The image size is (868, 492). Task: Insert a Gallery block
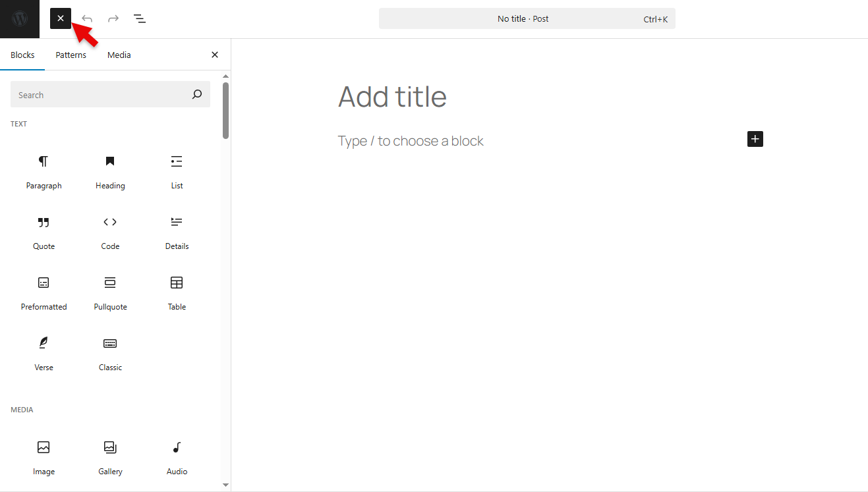coord(110,458)
